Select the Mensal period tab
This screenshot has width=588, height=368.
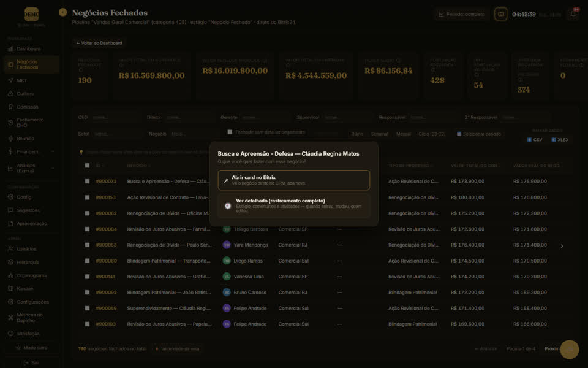coord(404,134)
